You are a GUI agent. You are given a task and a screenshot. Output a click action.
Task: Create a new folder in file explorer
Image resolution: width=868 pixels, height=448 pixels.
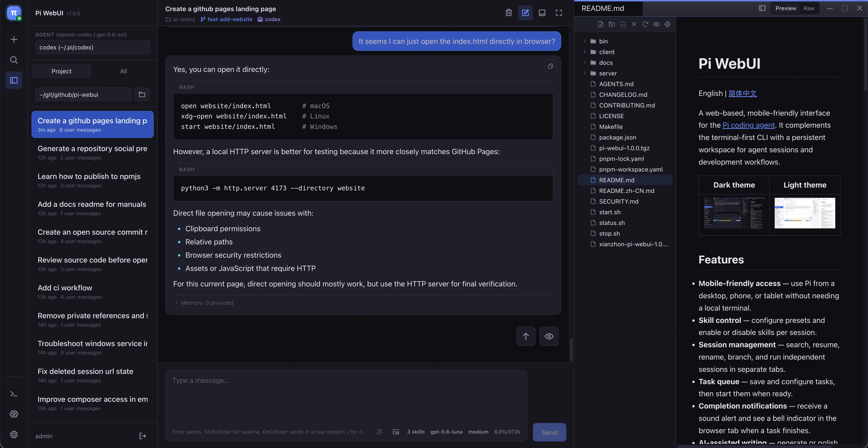tap(612, 24)
